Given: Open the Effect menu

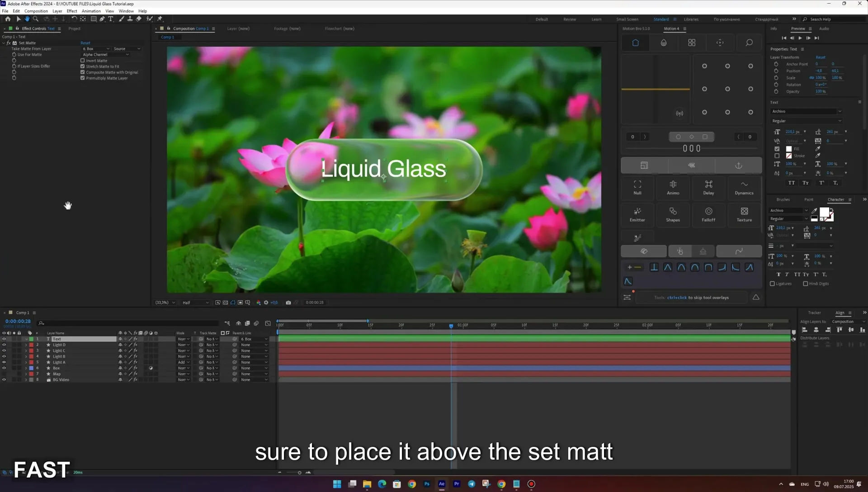Looking at the screenshot, I should click(x=72, y=11).
